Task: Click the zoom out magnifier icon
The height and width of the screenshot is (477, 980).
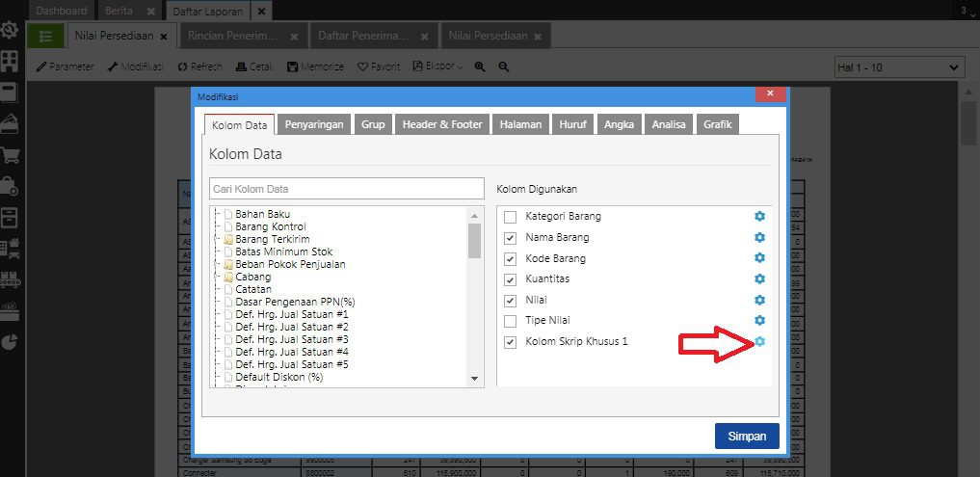Action: (x=504, y=66)
